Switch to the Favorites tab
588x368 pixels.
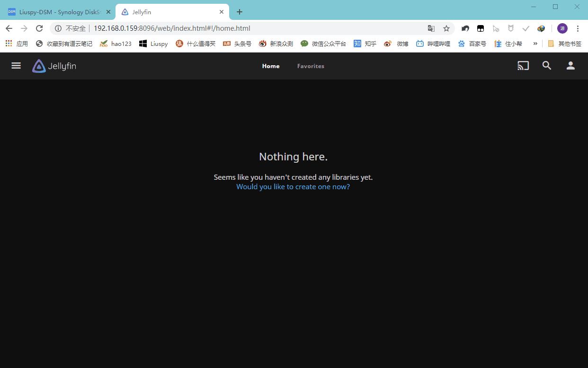pos(311,66)
